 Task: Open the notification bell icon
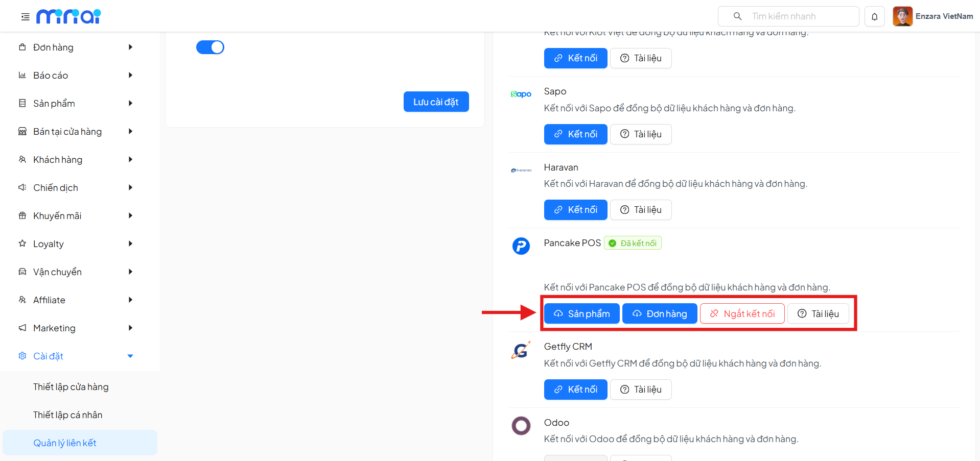click(x=874, y=16)
